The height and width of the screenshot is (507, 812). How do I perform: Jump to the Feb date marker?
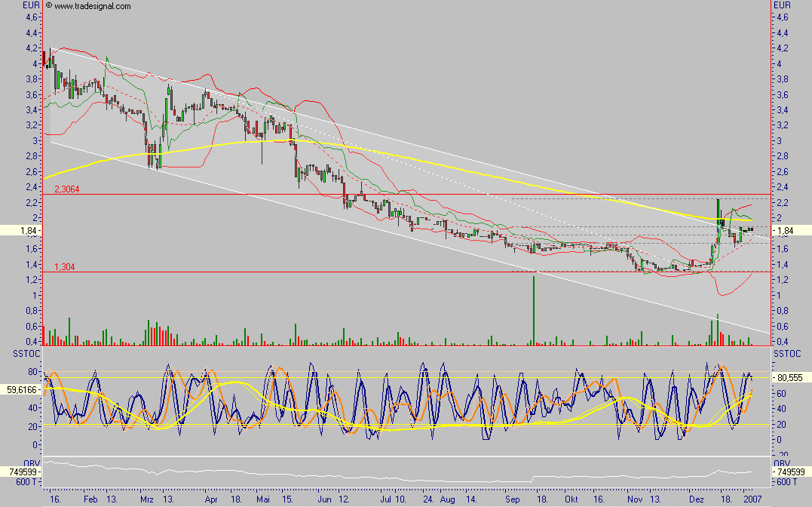point(90,499)
